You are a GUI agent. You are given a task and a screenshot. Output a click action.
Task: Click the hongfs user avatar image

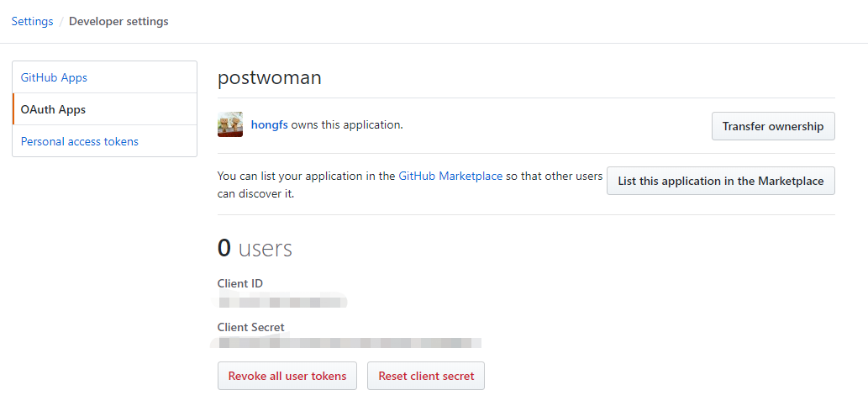(x=230, y=124)
